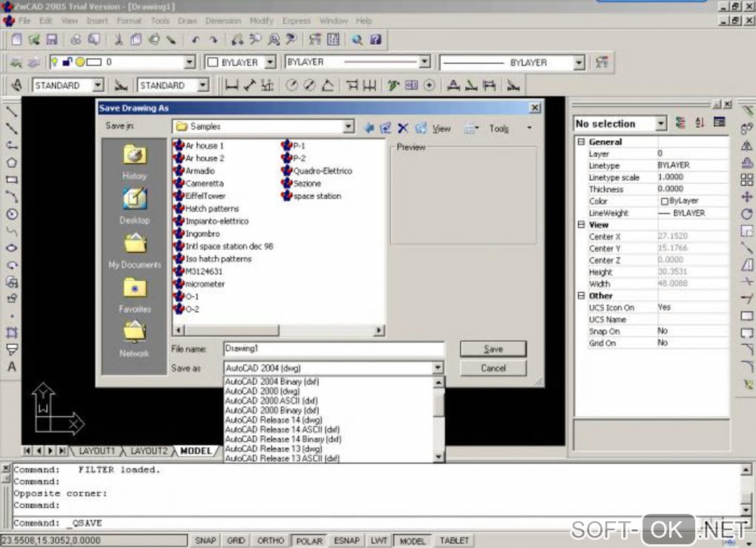Viewport: 756px width, 548px height.
Task: Open the Express menu
Action: tap(296, 21)
